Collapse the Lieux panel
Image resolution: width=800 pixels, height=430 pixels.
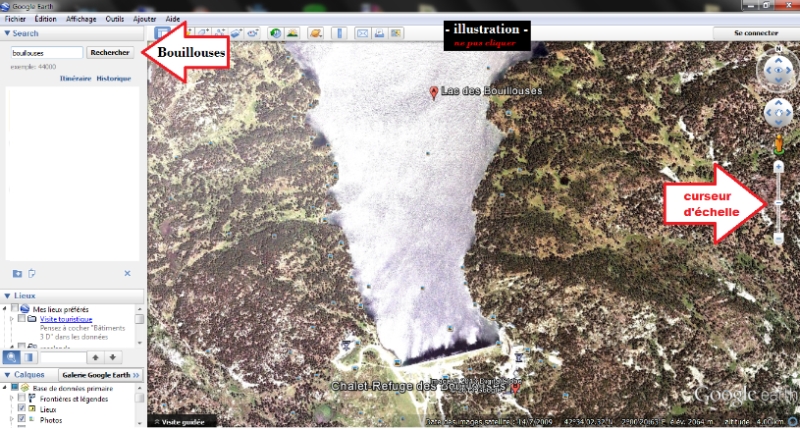pos(7,296)
